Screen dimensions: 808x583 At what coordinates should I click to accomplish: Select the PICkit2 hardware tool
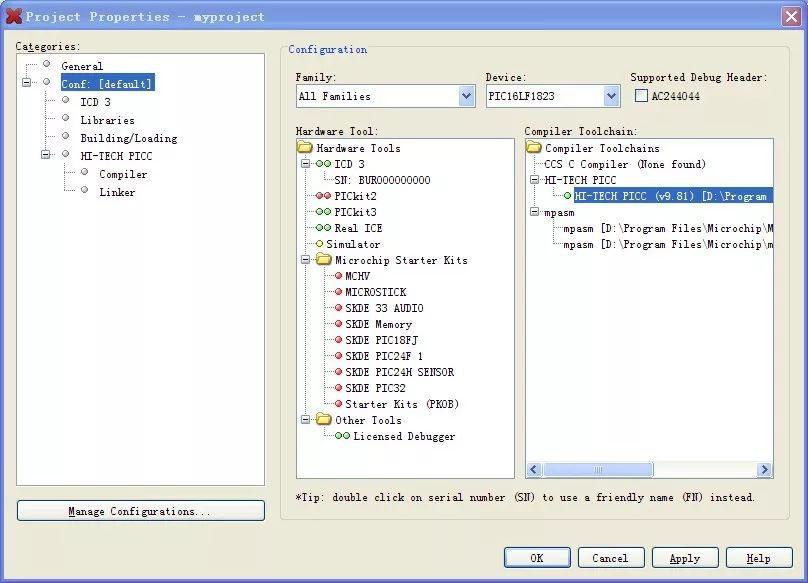(x=356, y=196)
